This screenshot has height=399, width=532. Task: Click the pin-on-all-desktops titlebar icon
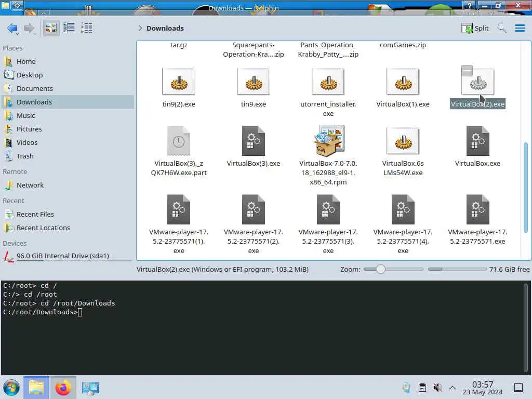tap(17, 5)
